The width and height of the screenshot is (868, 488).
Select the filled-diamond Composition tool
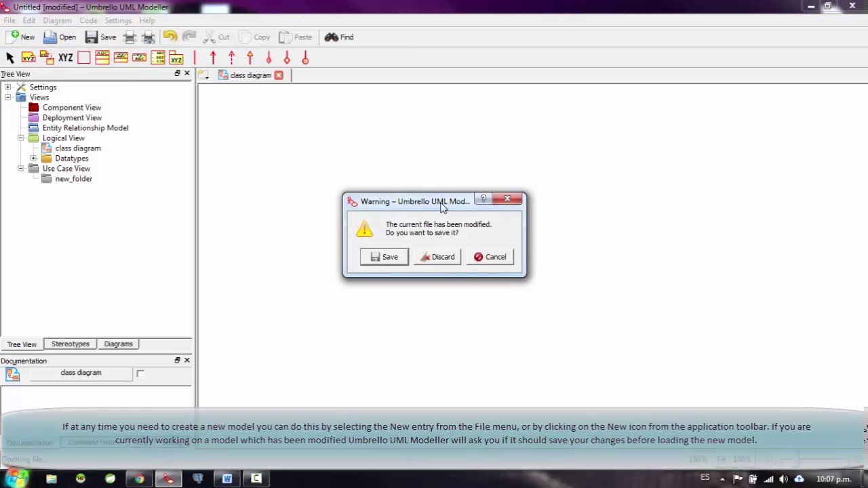coord(269,58)
